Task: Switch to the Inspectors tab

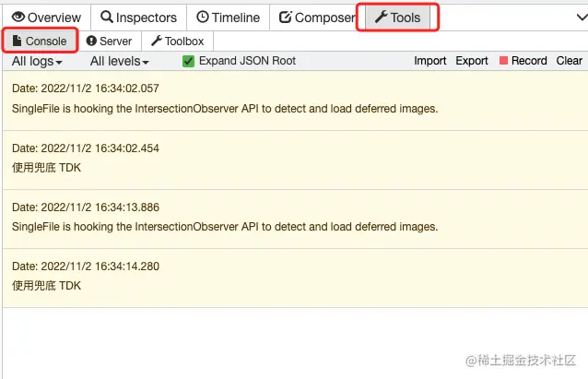Action: [138, 18]
